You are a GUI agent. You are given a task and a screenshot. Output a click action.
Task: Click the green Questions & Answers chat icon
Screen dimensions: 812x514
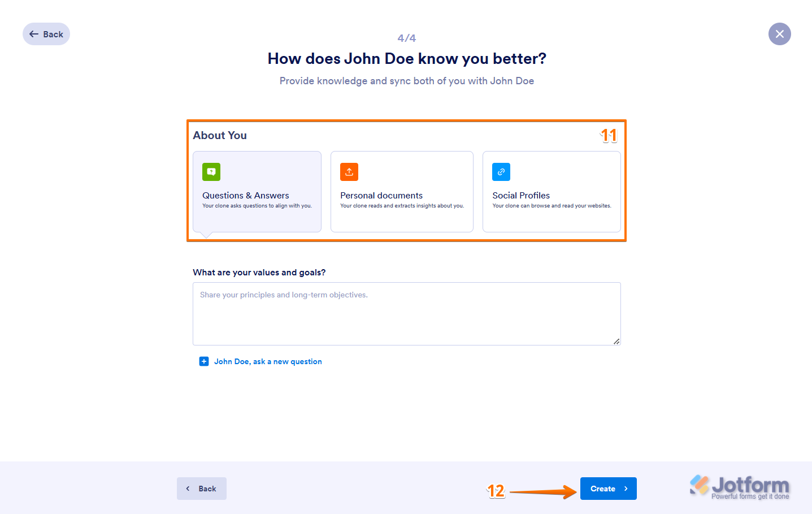(x=211, y=172)
